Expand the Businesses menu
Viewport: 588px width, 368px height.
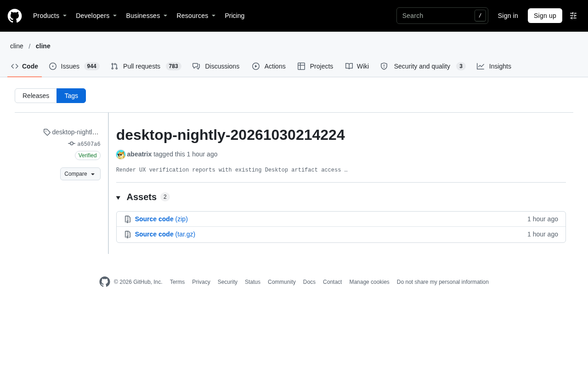147,16
